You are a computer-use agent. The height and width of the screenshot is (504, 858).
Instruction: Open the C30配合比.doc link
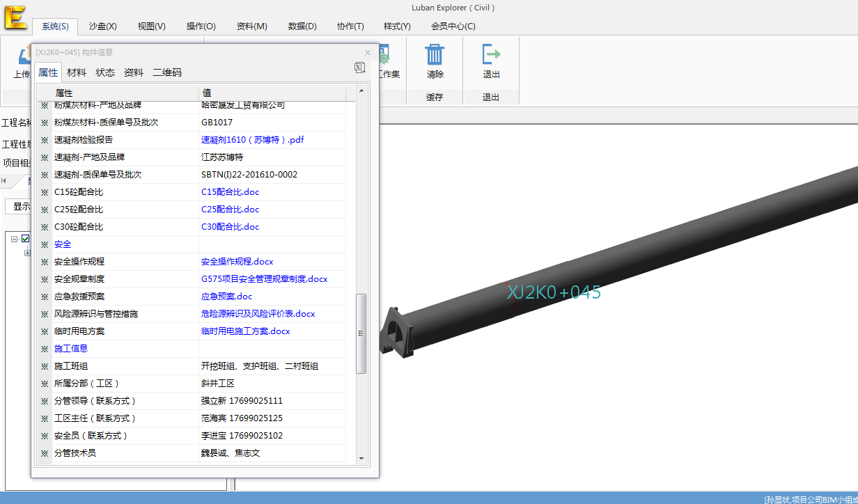231,227
